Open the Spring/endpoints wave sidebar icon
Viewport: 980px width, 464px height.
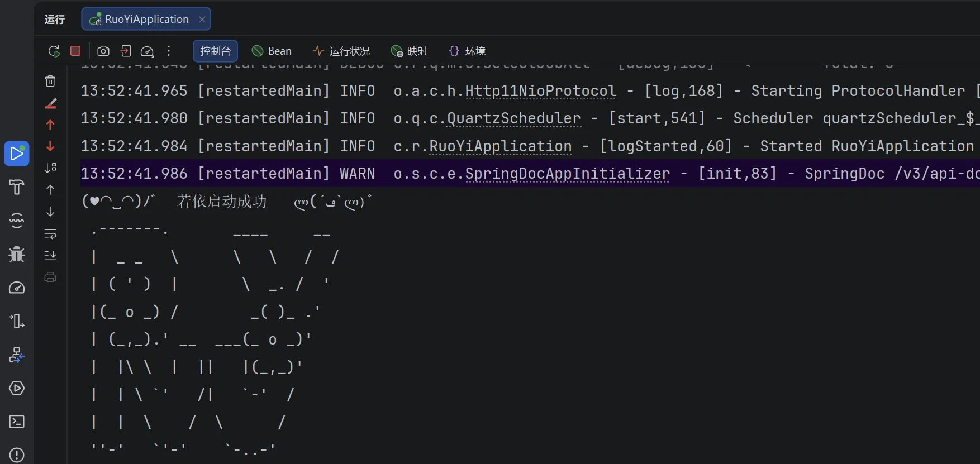tap(17, 221)
